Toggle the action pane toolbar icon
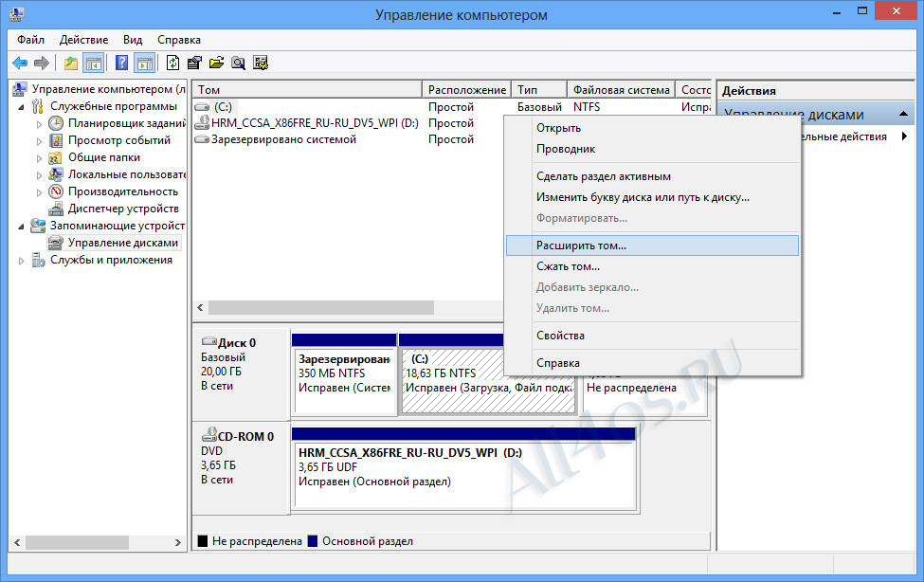The height and width of the screenshot is (582, 924). pos(144,63)
